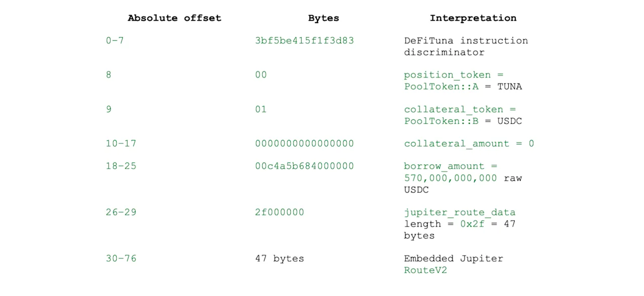Viewport: 644px width, 296px height.
Task: Click the 570,000,000,000 value
Action: 450,178
